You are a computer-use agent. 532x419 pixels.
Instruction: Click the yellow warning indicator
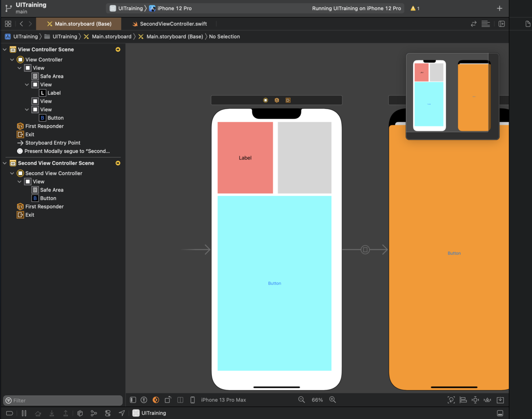coord(415,8)
